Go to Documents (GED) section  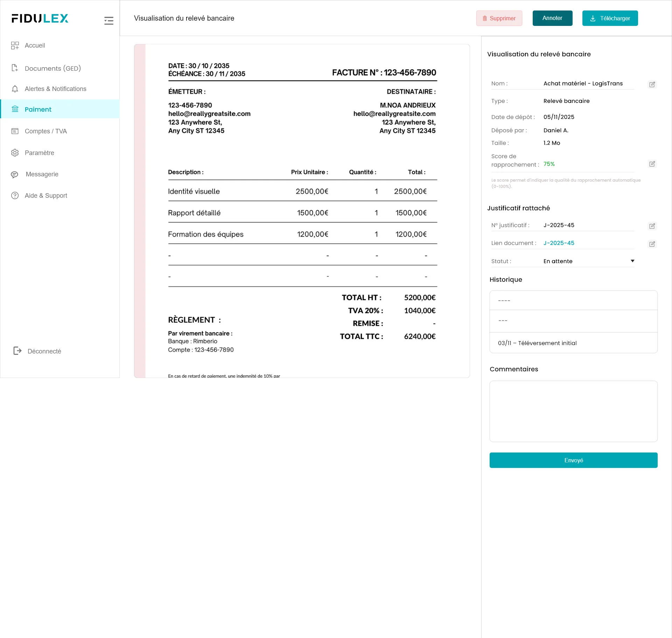[52, 68]
